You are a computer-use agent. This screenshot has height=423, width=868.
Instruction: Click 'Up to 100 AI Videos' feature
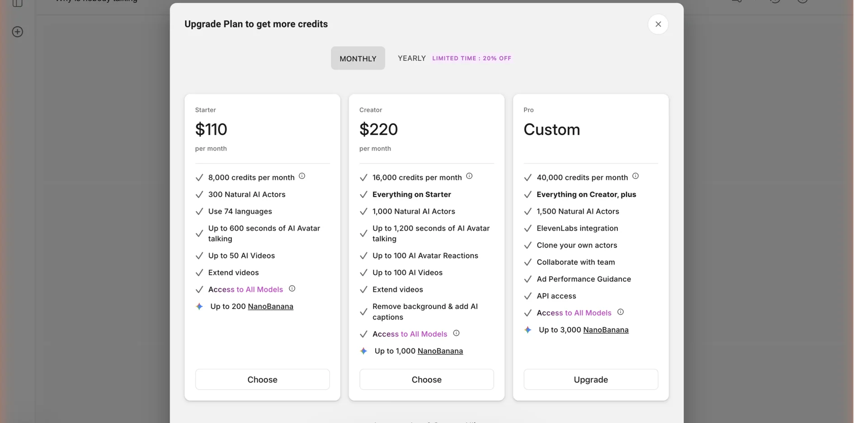407,273
